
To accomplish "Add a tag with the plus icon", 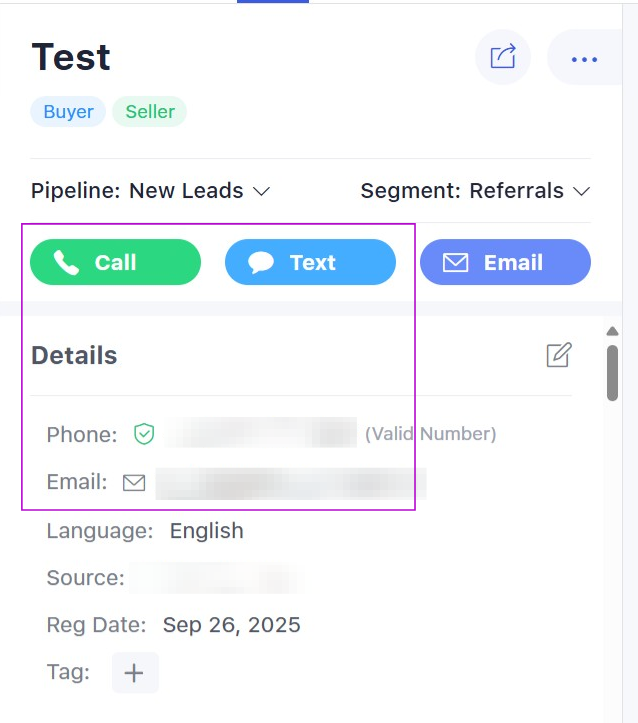I will 134,673.
